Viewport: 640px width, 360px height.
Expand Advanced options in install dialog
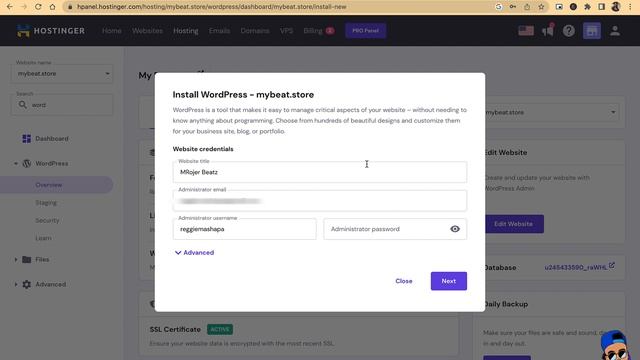[194, 253]
